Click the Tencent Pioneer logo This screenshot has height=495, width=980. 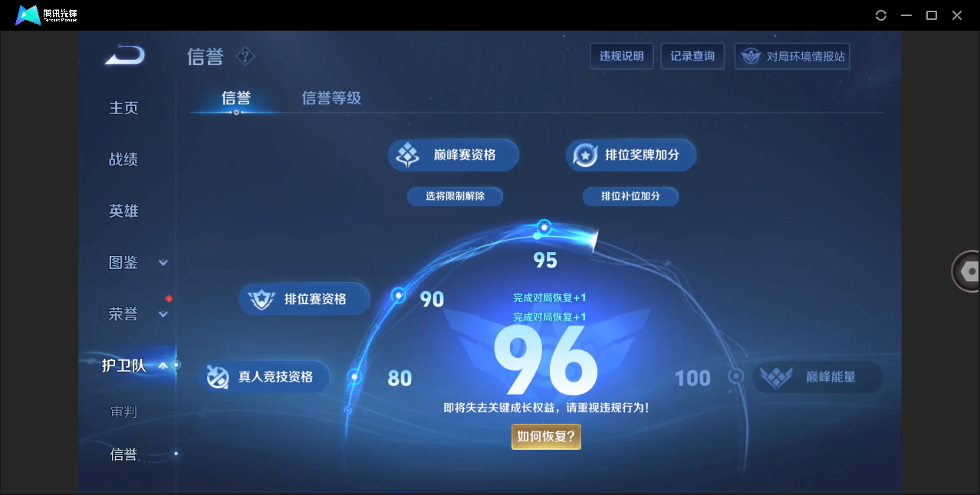click(x=48, y=15)
